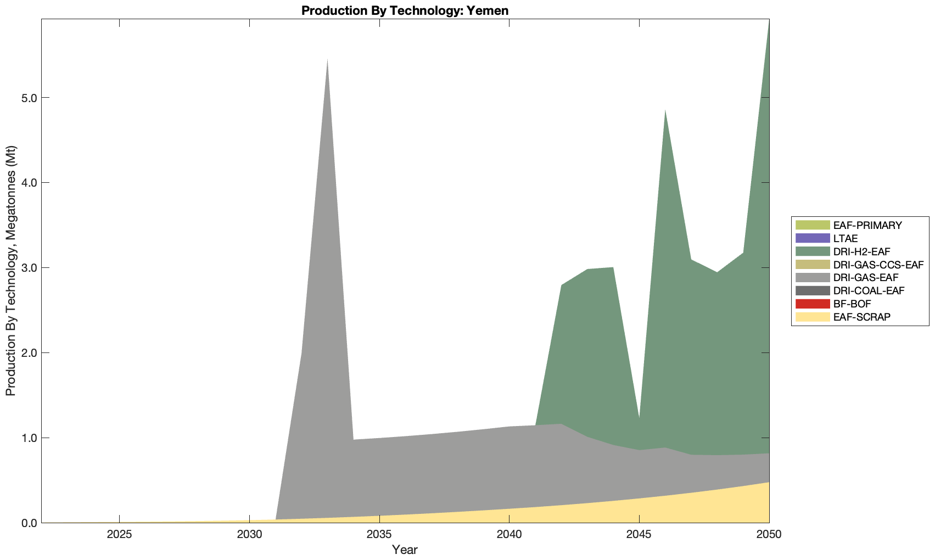The width and height of the screenshot is (935, 560).
Task: Click the EAF-SCRAP legend text label
Action: pyautogui.click(x=861, y=317)
